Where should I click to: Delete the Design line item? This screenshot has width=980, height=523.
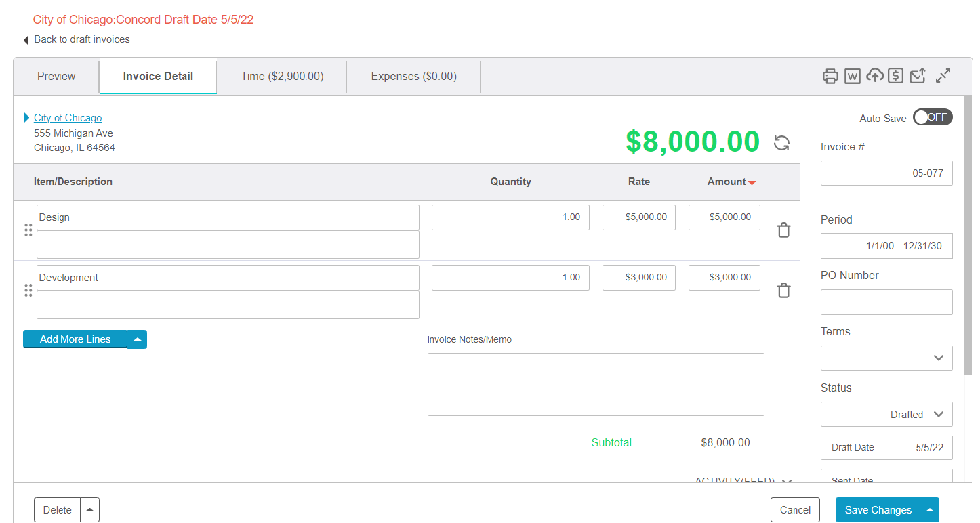pos(783,230)
